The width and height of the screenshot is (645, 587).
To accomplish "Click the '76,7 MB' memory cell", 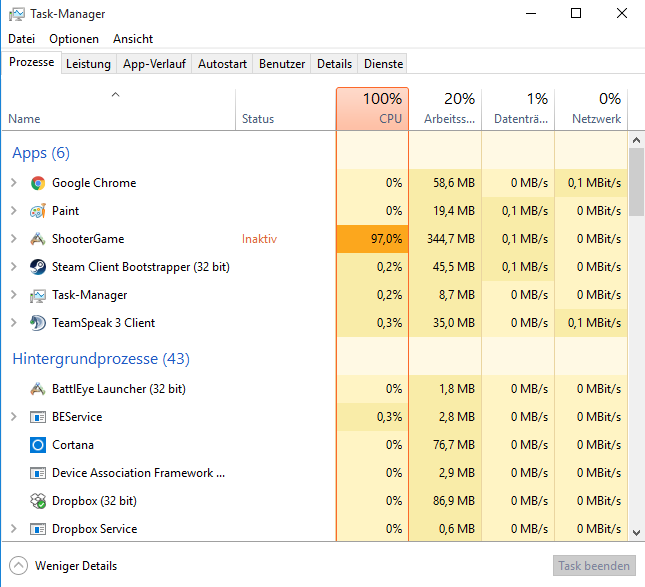I will [445, 445].
